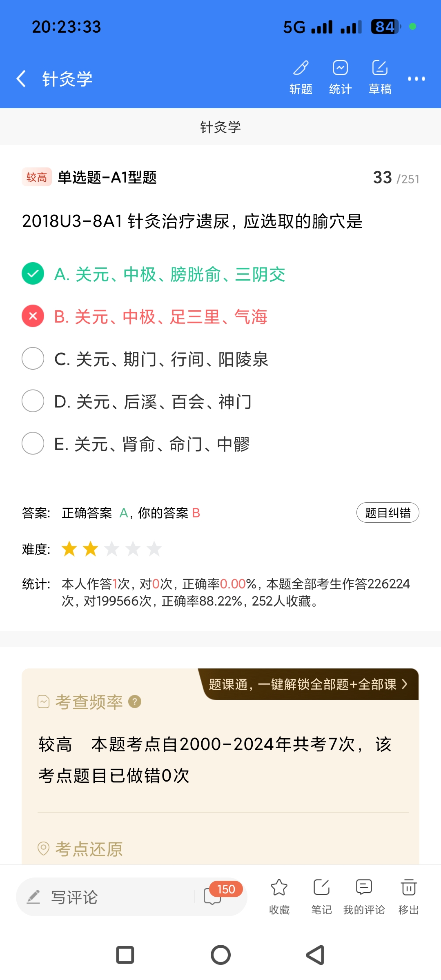Viewport: 441px width, 980px height.
Task: Expand the 考点还原 section
Action: (89, 849)
